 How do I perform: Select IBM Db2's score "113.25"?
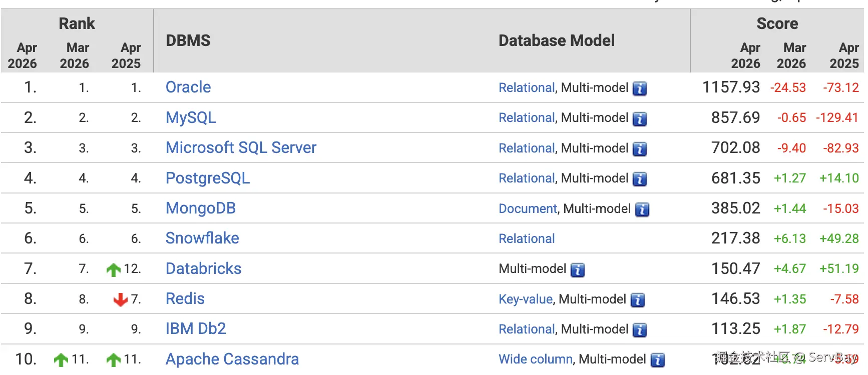click(x=735, y=328)
